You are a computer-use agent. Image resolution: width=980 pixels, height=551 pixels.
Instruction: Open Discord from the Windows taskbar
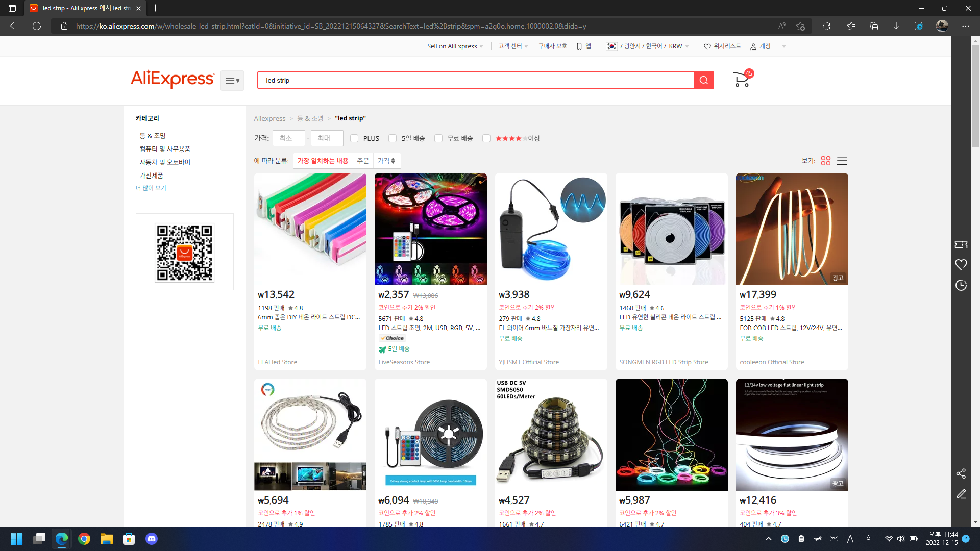coord(152,539)
